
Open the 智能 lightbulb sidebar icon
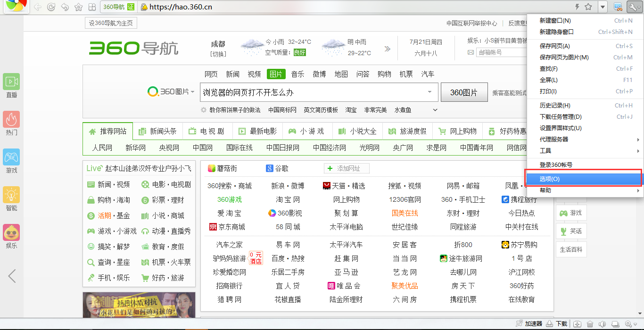pos(11,195)
